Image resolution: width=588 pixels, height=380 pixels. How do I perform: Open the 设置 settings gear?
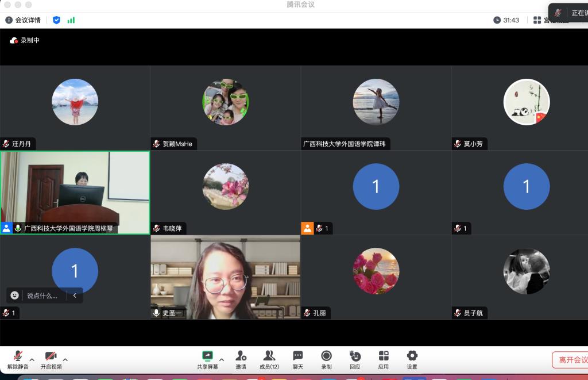click(x=412, y=359)
